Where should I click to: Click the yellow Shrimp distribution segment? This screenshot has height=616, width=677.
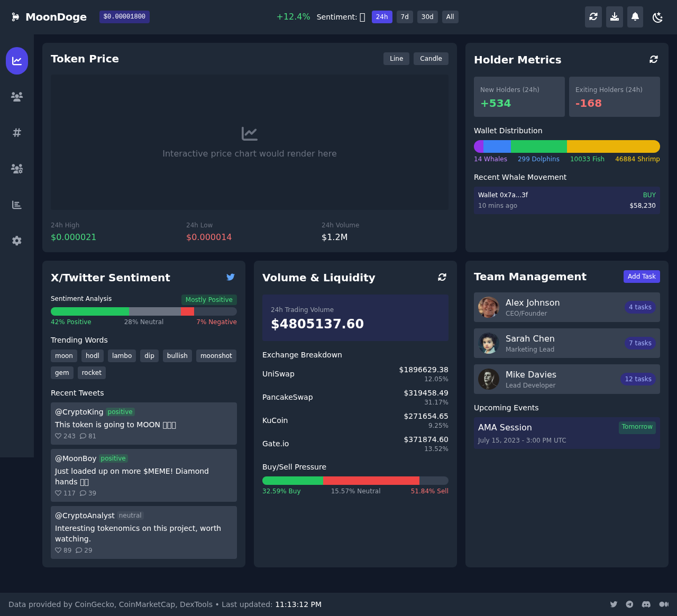pos(613,146)
